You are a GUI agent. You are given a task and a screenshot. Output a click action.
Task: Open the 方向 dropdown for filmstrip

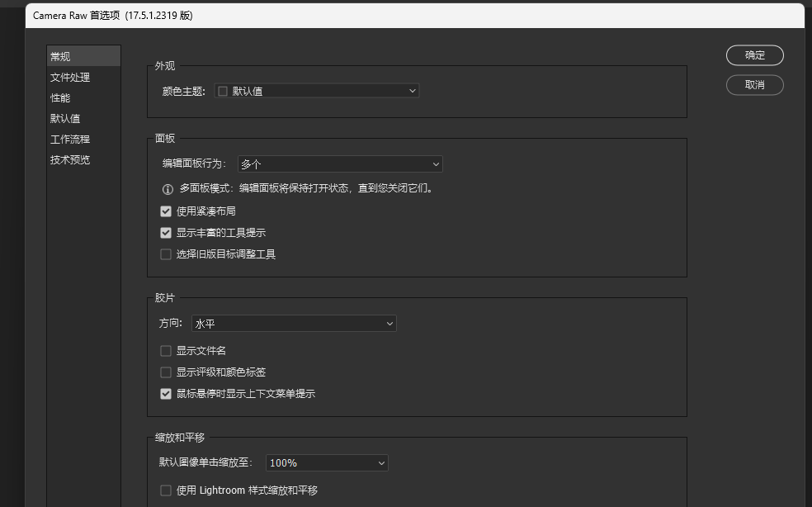coord(294,324)
